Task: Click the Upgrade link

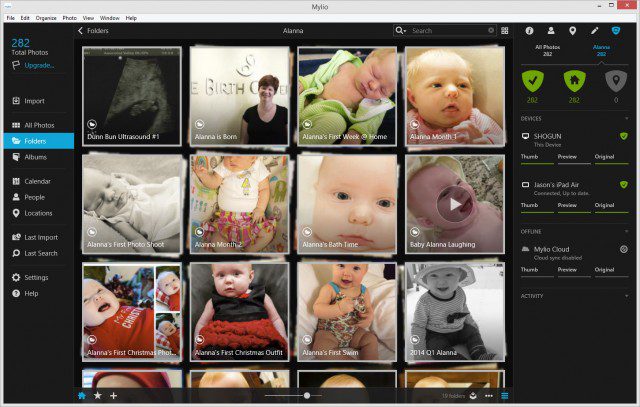Action: coord(39,65)
